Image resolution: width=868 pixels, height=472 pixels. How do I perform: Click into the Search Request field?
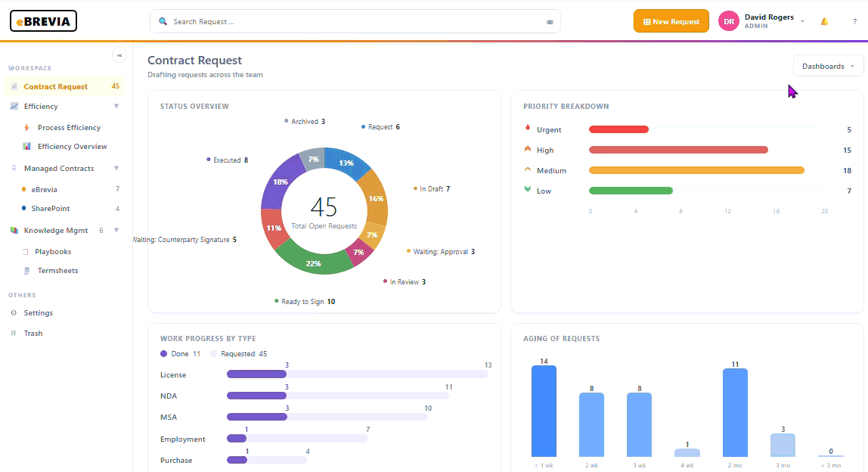click(355, 21)
